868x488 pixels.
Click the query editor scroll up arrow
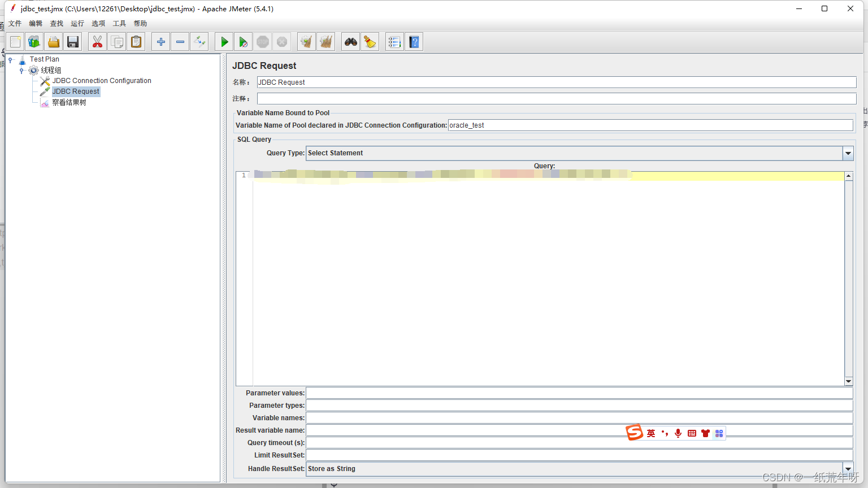pos(848,176)
